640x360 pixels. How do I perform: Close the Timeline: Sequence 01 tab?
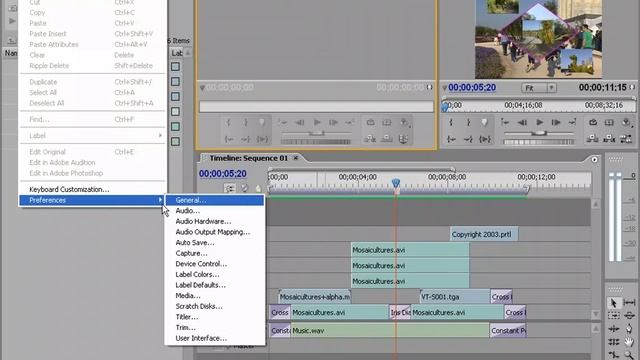(x=296, y=158)
